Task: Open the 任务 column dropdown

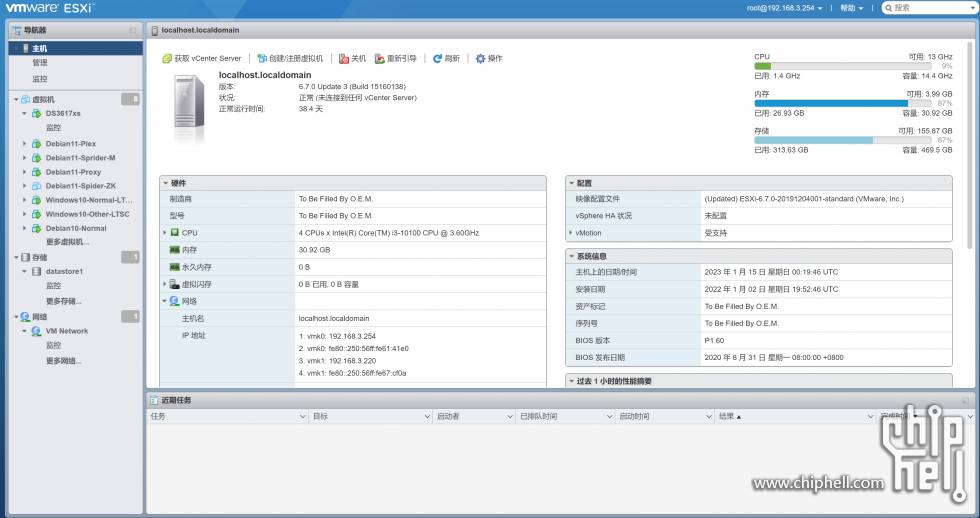Action: [302, 416]
